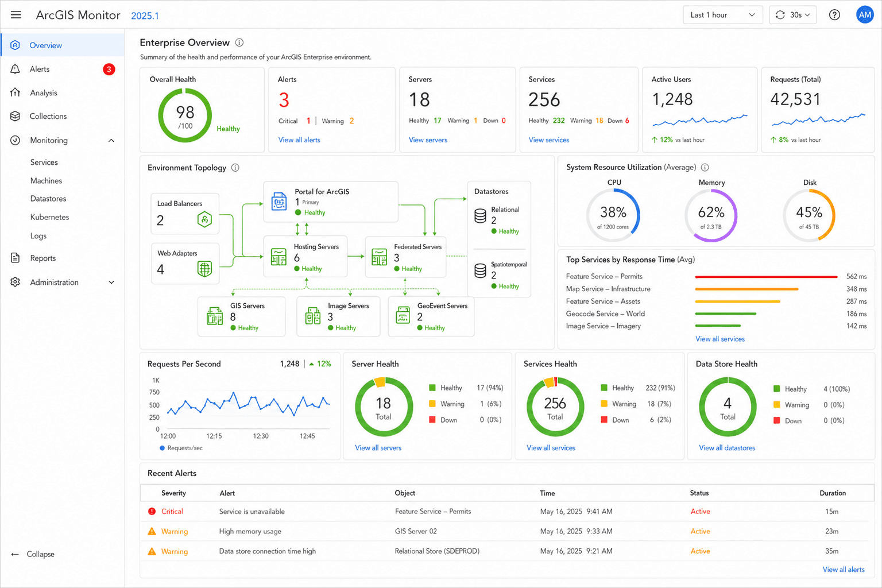
Task: Collapse the Monitoring section chevron
Action: 111,141
